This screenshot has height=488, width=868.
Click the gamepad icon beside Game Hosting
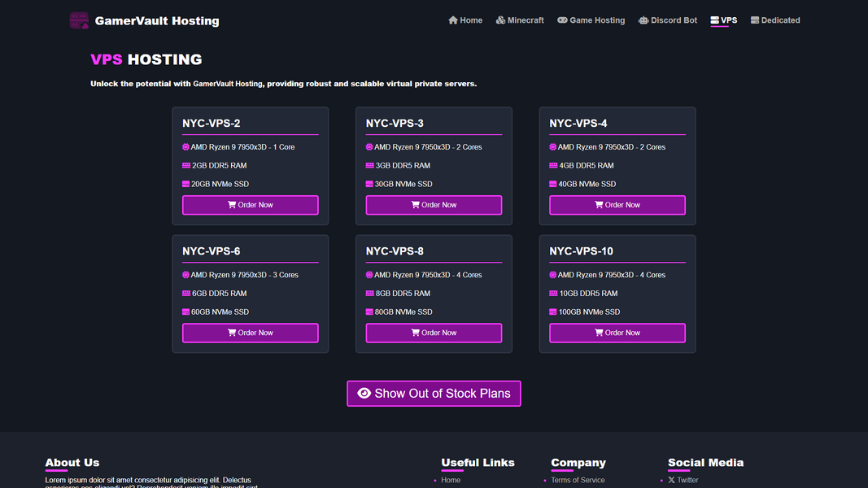562,20
